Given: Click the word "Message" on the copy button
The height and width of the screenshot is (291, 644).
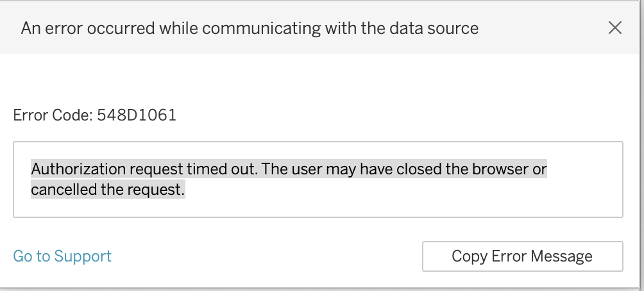Looking at the screenshot, I should click(x=562, y=256).
